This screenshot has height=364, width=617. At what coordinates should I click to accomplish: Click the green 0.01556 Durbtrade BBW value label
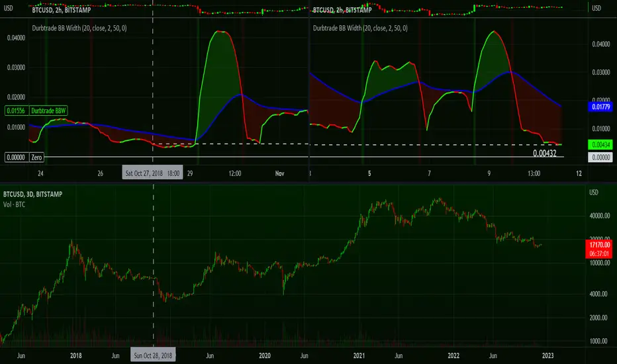click(16, 111)
